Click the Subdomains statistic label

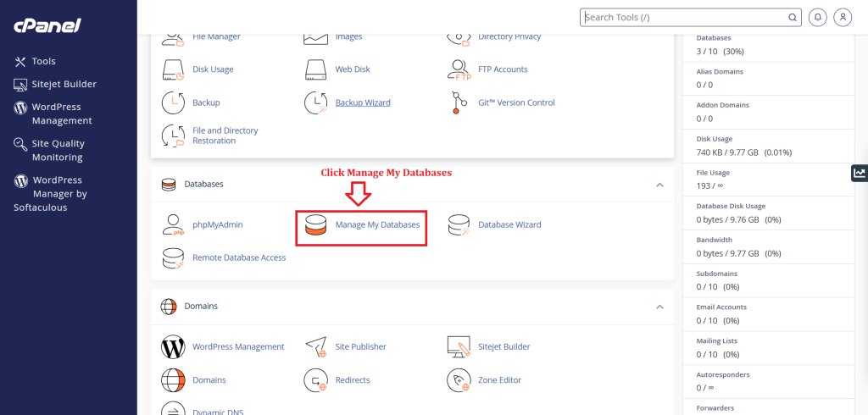click(x=716, y=274)
